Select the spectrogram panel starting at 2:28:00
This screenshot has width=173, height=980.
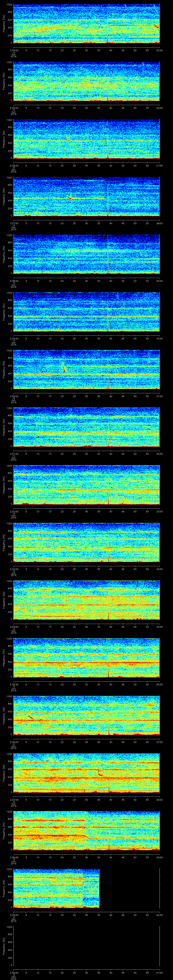(86, 255)
